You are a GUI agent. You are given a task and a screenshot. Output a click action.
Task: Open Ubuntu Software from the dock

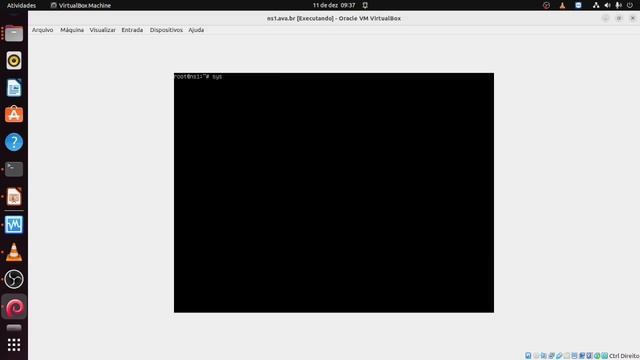coord(14,115)
